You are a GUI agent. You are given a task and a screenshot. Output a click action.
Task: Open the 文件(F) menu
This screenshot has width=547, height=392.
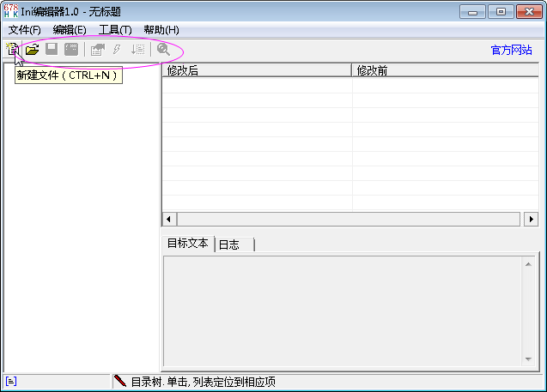coord(24,29)
